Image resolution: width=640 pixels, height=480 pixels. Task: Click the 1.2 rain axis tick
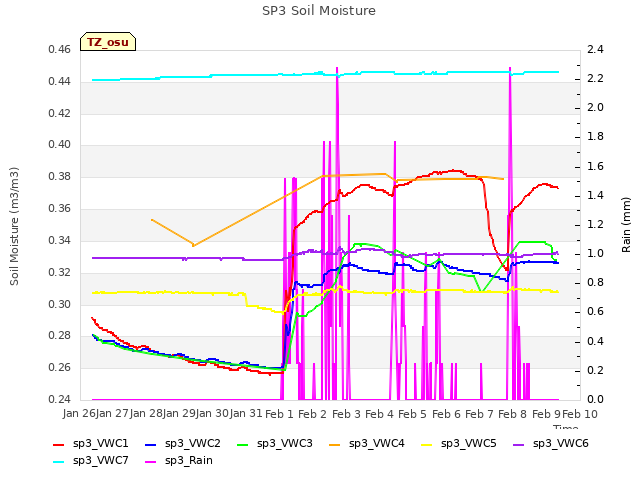tap(596, 224)
